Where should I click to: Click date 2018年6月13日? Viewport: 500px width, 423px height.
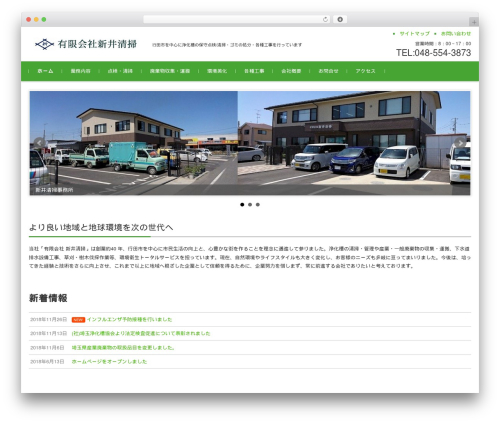[47, 362]
